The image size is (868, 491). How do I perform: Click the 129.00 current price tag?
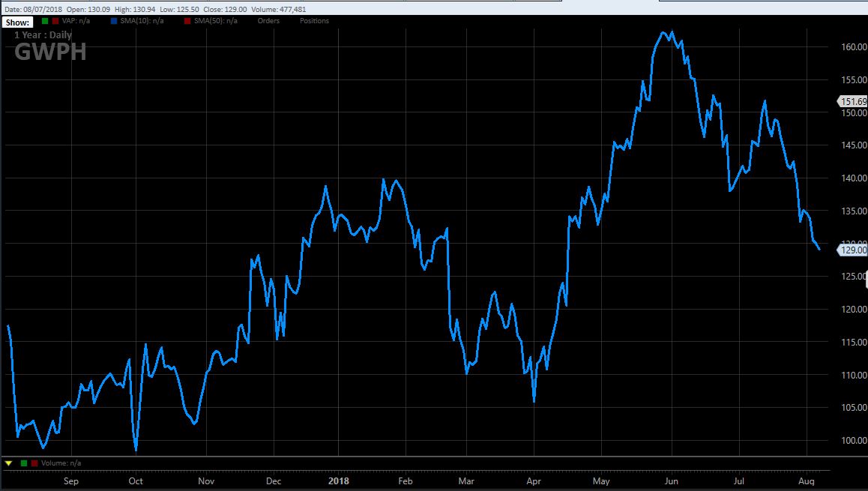853,250
